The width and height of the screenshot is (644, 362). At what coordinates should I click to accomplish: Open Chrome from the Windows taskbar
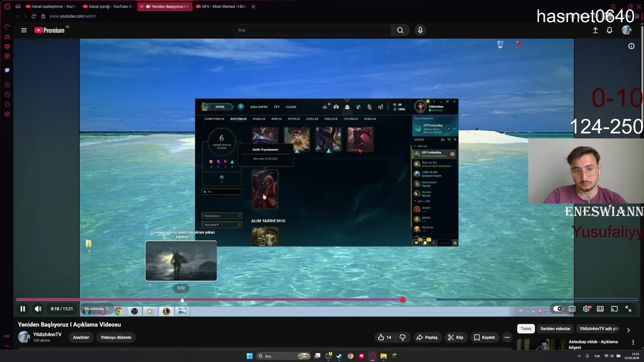[x=350, y=356]
